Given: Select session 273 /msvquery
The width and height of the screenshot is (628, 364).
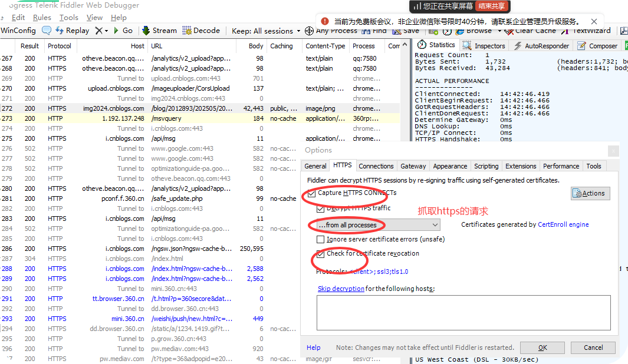Looking at the screenshot, I should tap(199, 118).
